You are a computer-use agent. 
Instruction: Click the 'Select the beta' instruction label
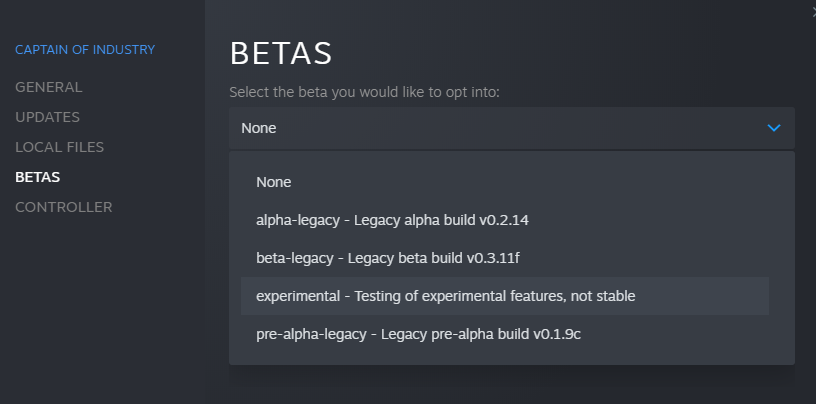coord(364,93)
